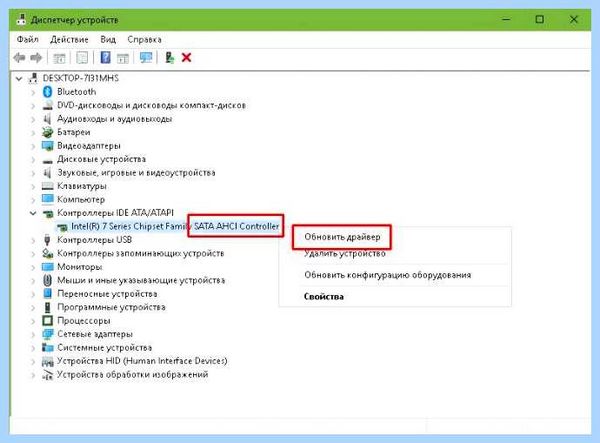This screenshot has width=600, height=443.
Task: Expand DVD-дисководы и дисководы компакт-дисков
Action: tap(33, 106)
